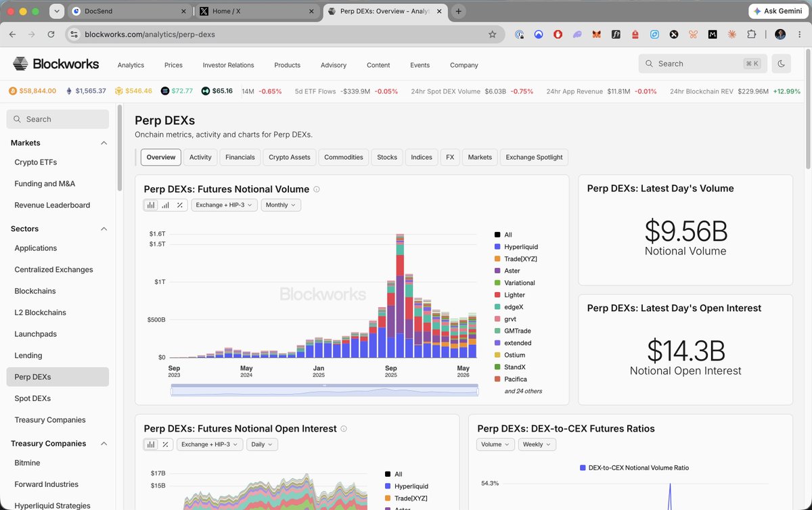The image size is (812, 510).
Task: Toggle GMTrade series in the legend
Action: [513, 331]
